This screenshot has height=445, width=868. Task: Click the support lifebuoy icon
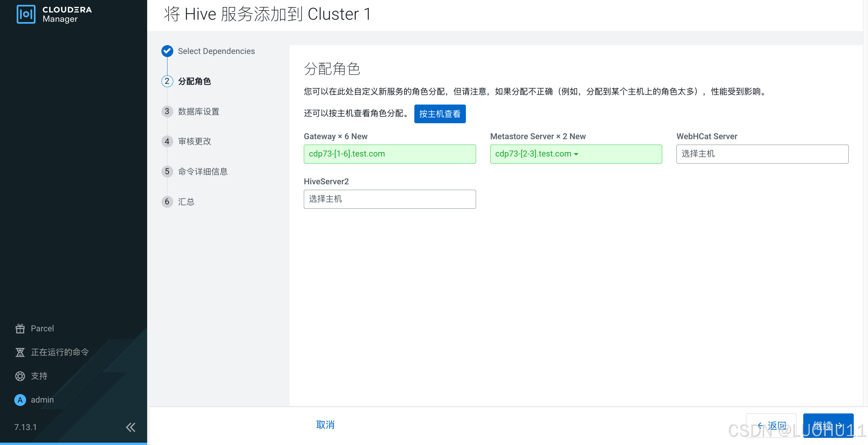click(20, 376)
